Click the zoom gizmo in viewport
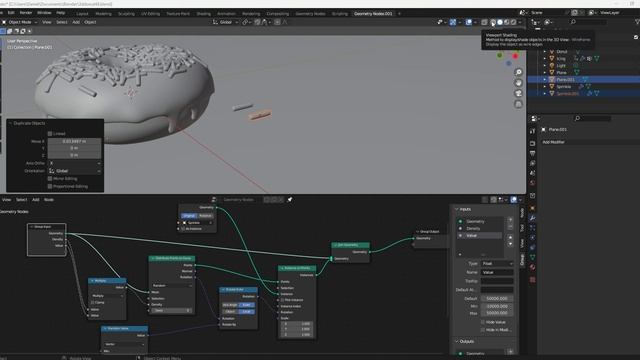This screenshot has height=360, width=640. (x=518, y=72)
